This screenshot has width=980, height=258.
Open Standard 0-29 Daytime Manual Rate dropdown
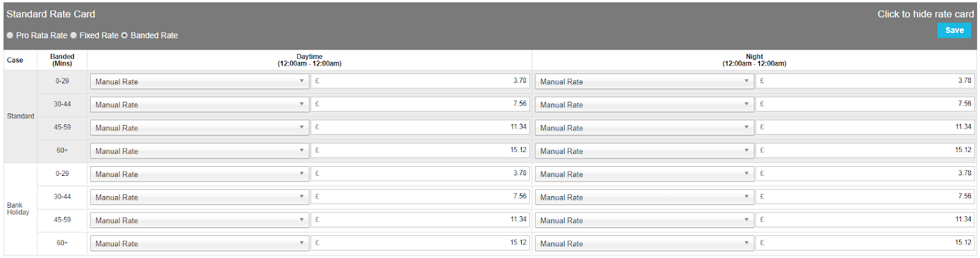[x=199, y=82]
